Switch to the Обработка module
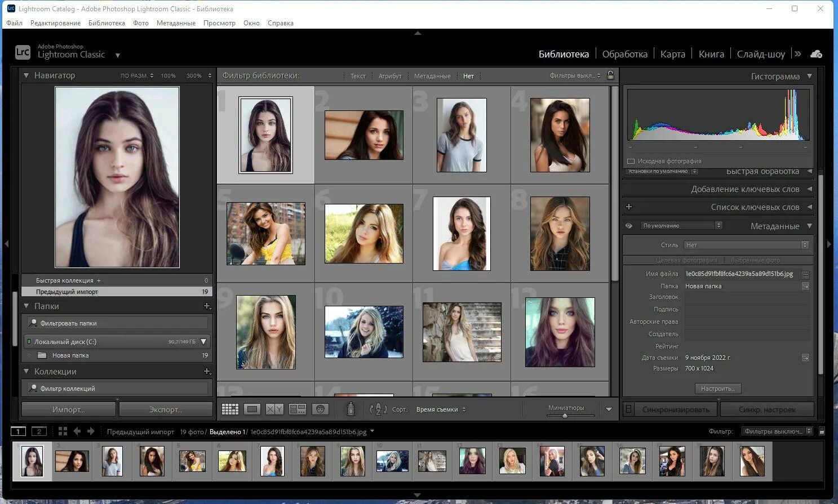 [624, 54]
